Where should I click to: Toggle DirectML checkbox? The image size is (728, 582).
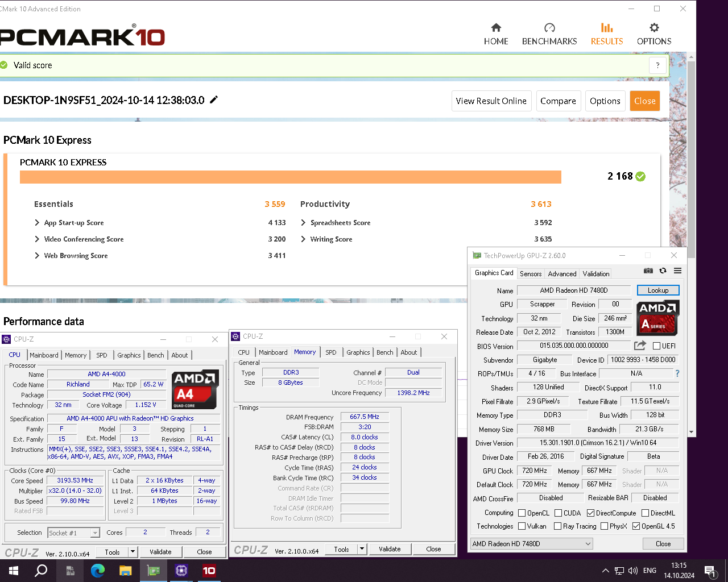[x=645, y=513]
